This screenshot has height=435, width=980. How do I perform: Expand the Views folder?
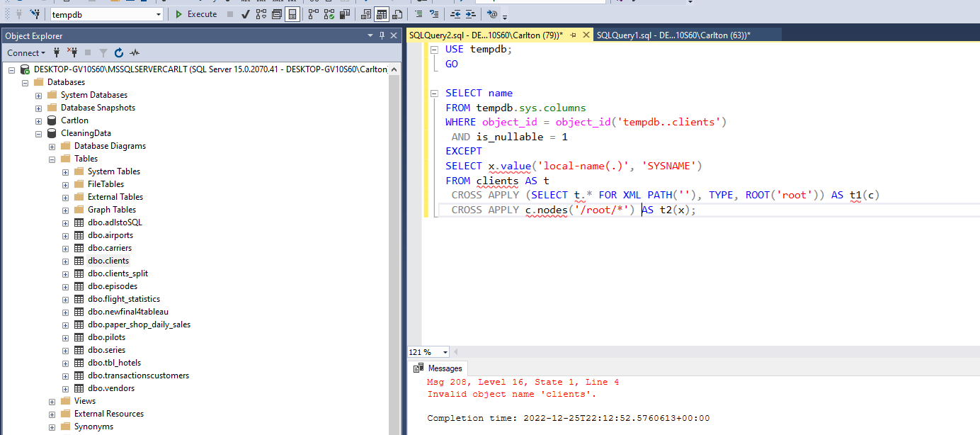pyautogui.click(x=52, y=401)
